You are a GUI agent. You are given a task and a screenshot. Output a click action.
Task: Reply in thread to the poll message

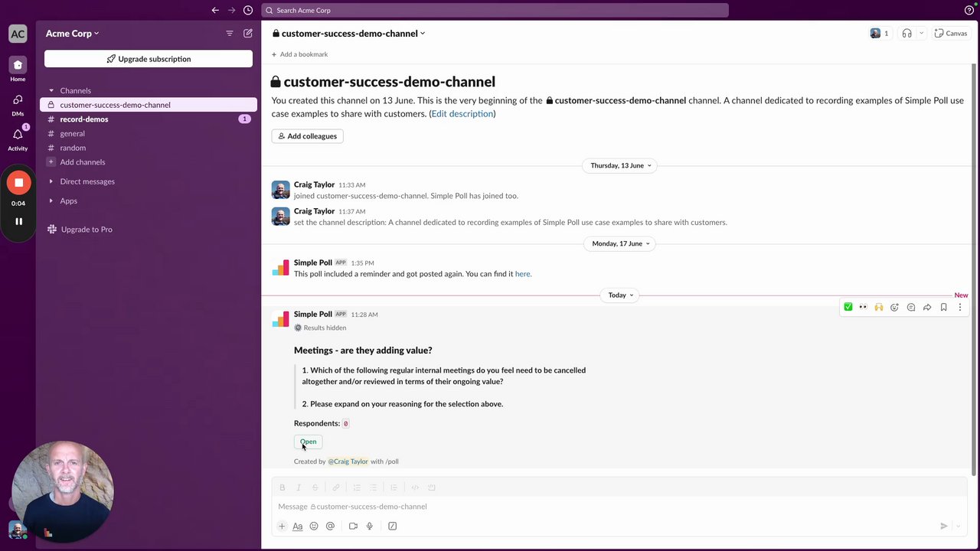911,307
